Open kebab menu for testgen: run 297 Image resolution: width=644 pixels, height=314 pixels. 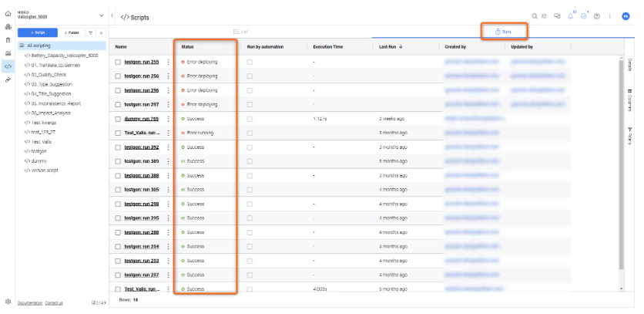[168, 104]
